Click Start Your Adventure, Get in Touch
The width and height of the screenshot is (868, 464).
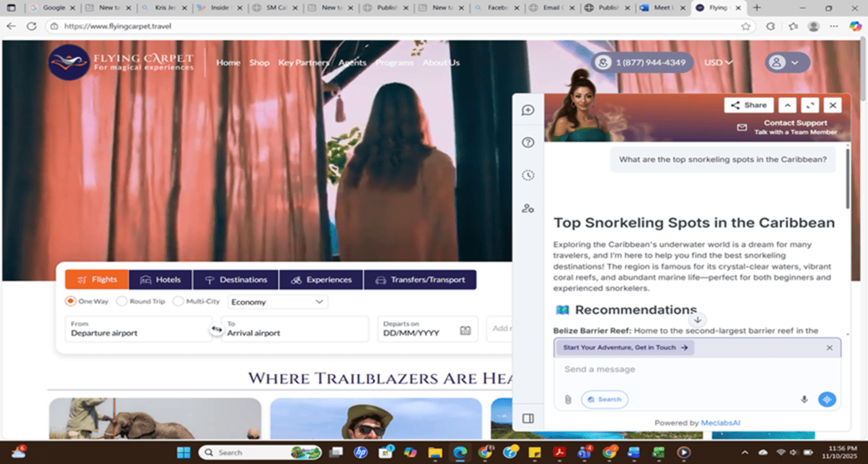[624, 347]
